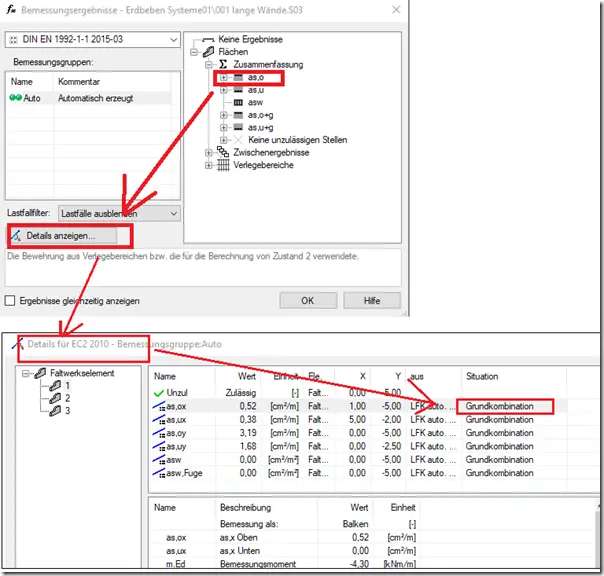Expand Keine unzulässigen Stellen node
Image resolution: width=604 pixels, height=576 pixels.
point(223,140)
